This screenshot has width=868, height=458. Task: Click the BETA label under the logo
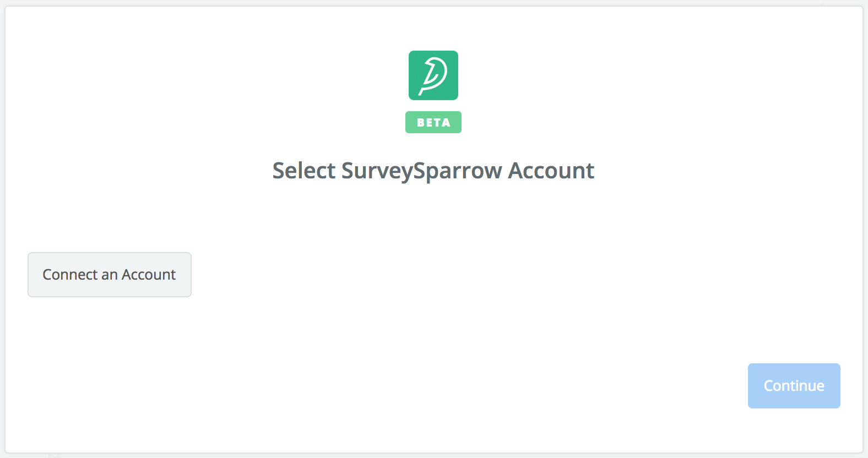pyautogui.click(x=433, y=122)
